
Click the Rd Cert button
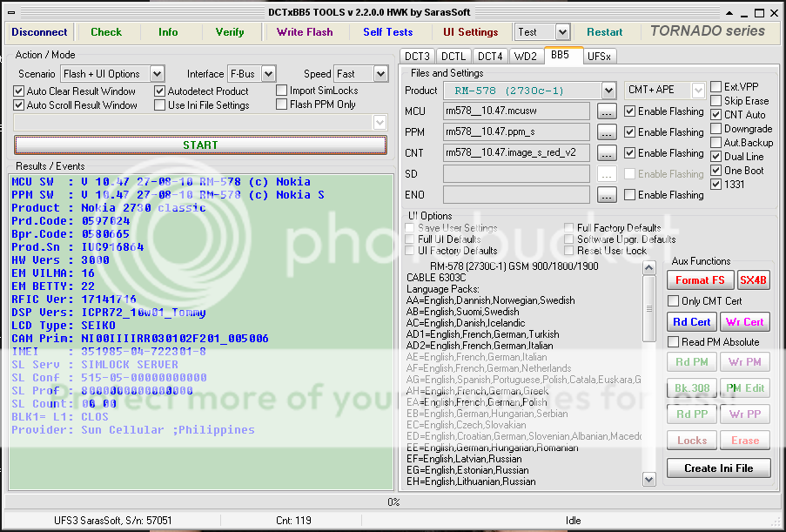tap(692, 321)
